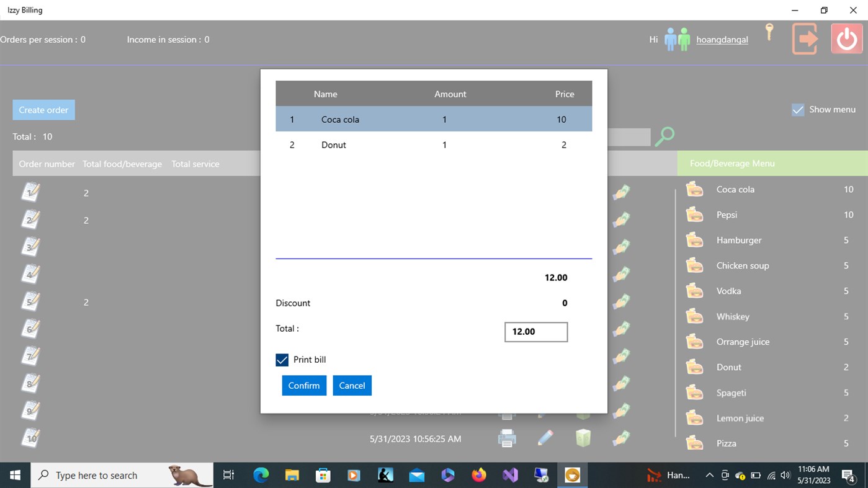This screenshot has height=488, width=868.
Task: Select the Coca cola row in the bill
Action: click(x=434, y=119)
